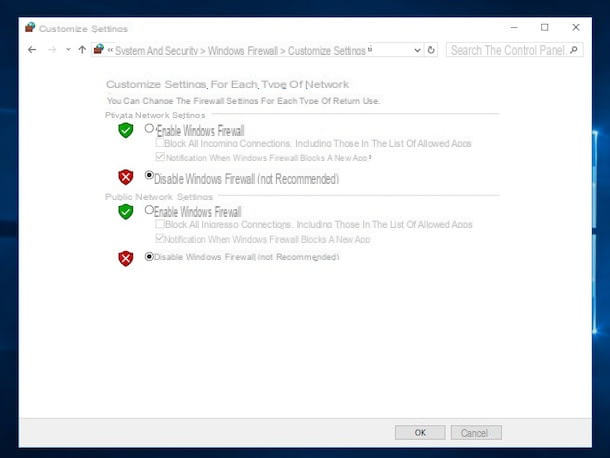Viewport: 610px width, 458px height.
Task: Close the Customize Settings window
Action: click(576, 28)
